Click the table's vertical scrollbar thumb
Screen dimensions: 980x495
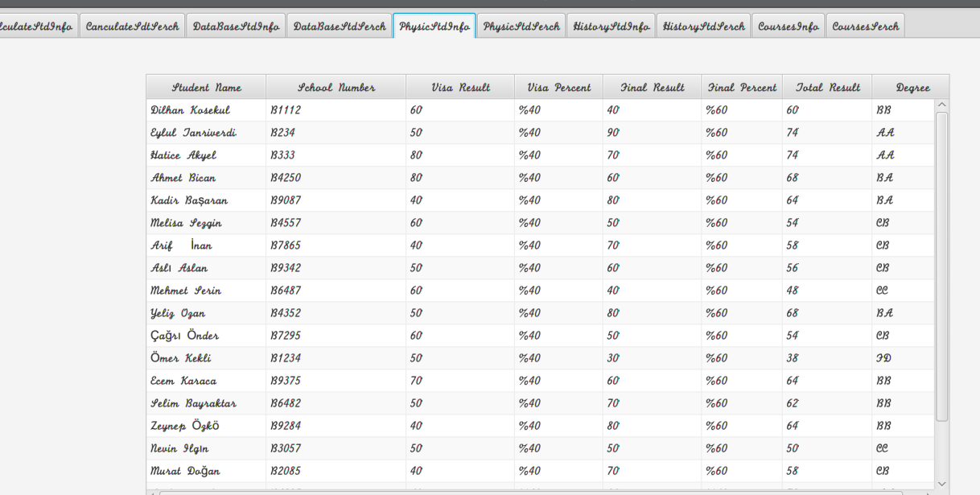tap(942, 266)
